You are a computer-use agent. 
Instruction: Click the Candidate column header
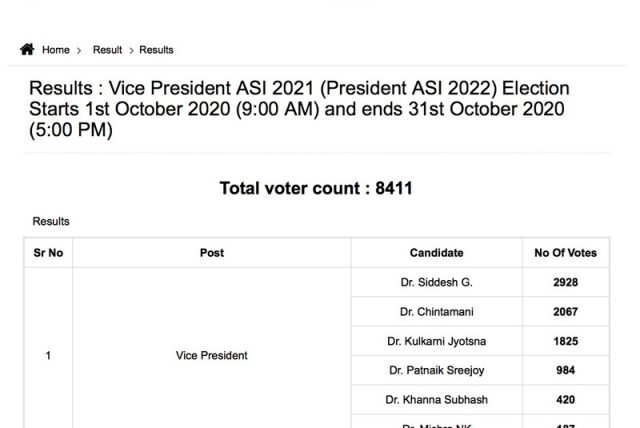[x=437, y=253]
